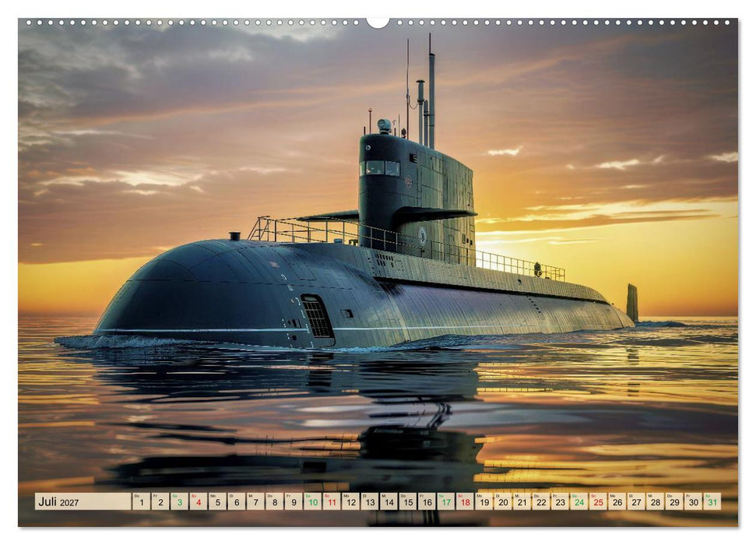The image size is (756, 545).
Task: Click the red Sunday 18 cell
Action: point(465,501)
